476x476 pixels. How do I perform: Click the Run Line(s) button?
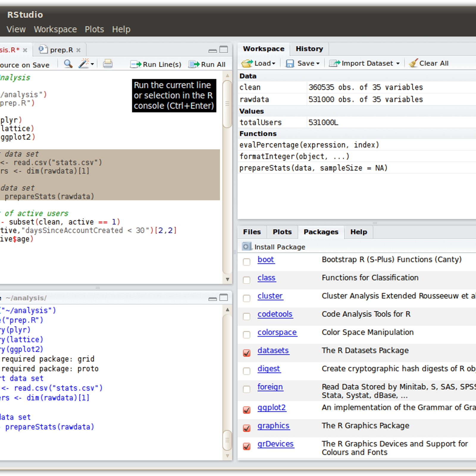click(156, 64)
